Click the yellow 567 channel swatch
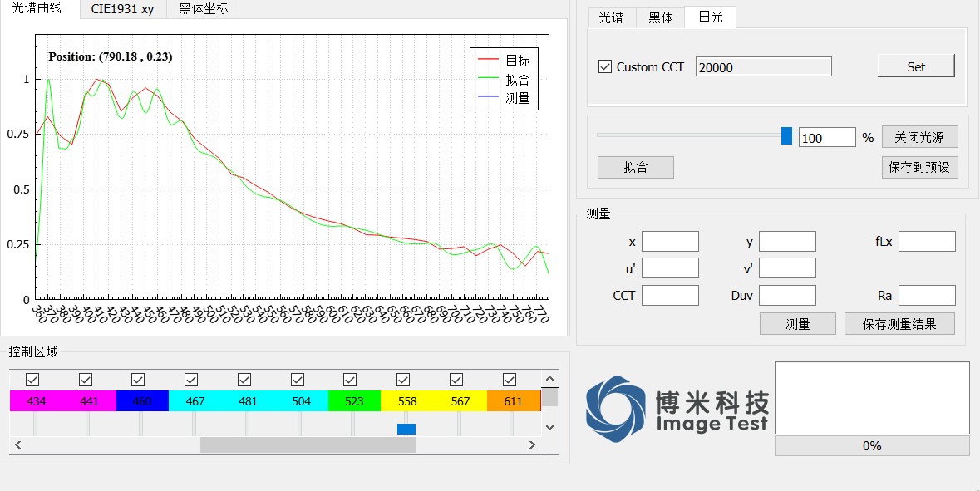The height and width of the screenshot is (491, 980). [460, 401]
